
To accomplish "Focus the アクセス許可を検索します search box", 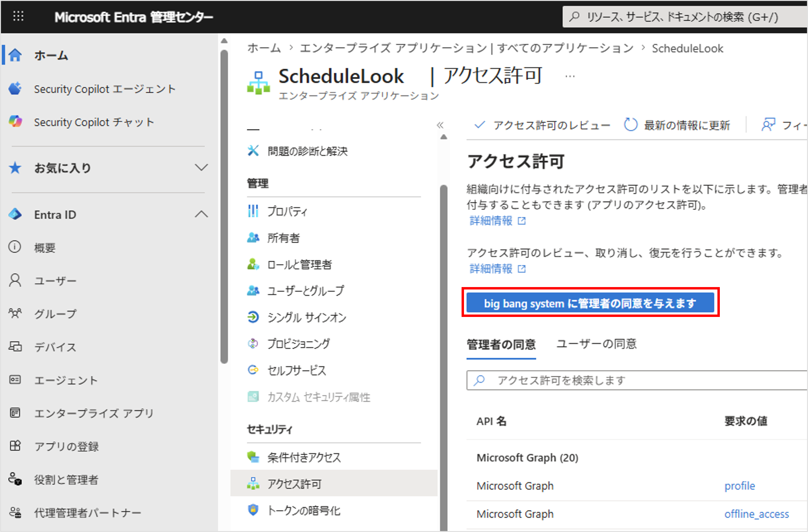I will click(x=637, y=380).
